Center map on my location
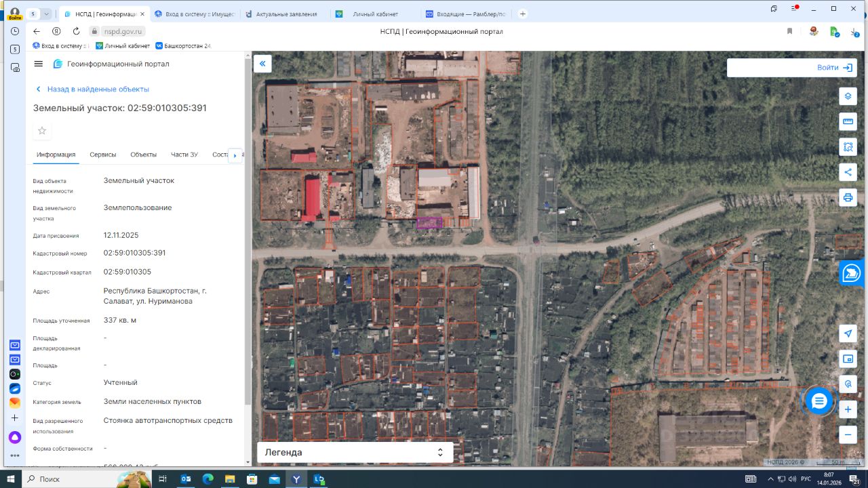 click(x=848, y=333)
